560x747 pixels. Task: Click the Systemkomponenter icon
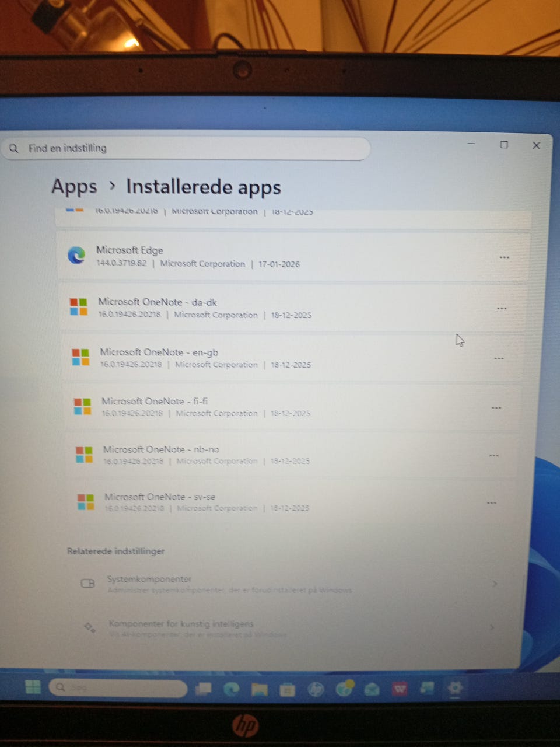point(88,583)
